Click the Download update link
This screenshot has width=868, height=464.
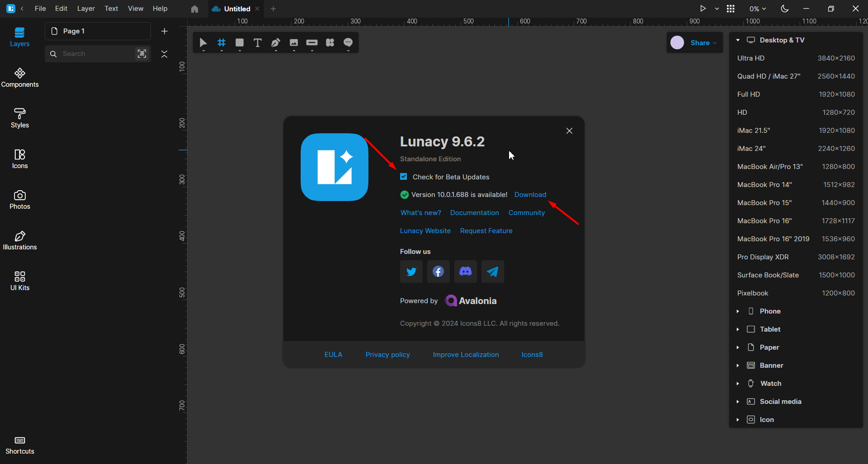coord(530,195)
